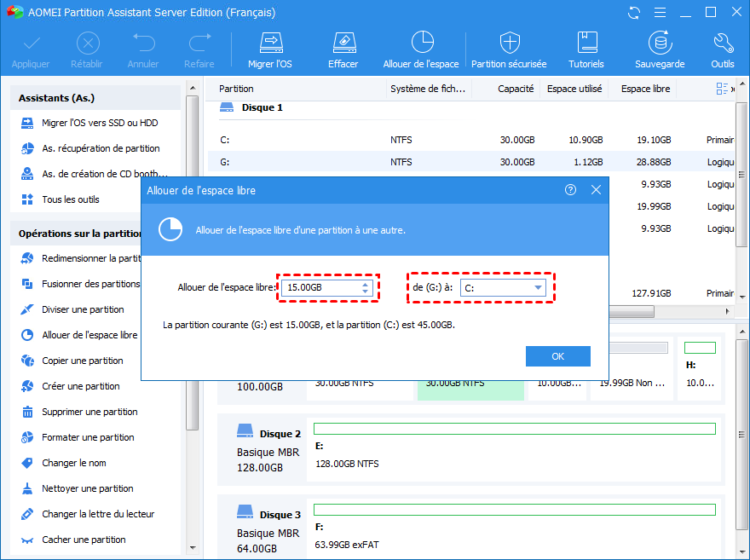Select Disque 2 Basique MBR label

(268, 453)
